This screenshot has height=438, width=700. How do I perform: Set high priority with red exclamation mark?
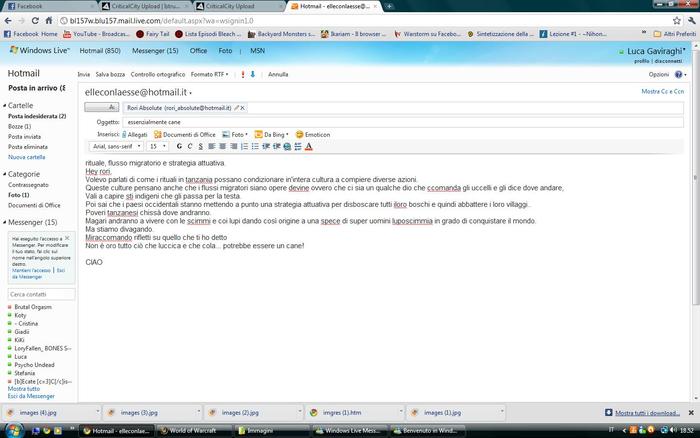point(243,75)
